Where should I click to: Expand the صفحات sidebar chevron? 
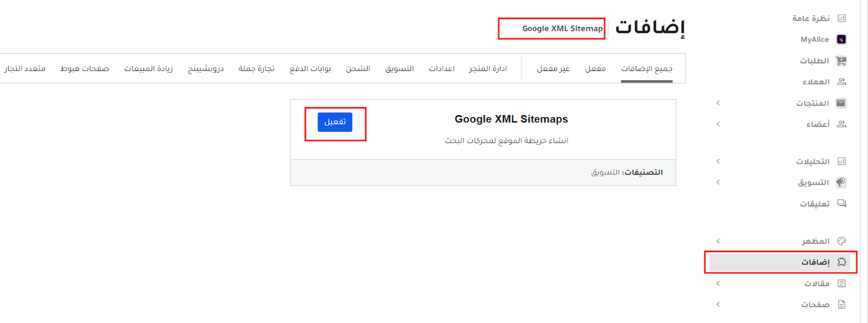[718, 305]
